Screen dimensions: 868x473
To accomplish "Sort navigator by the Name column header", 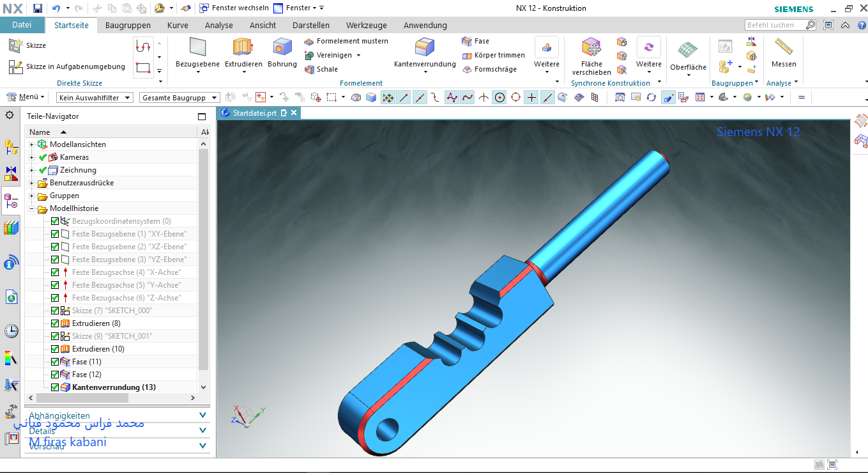I will click(111, 132).
